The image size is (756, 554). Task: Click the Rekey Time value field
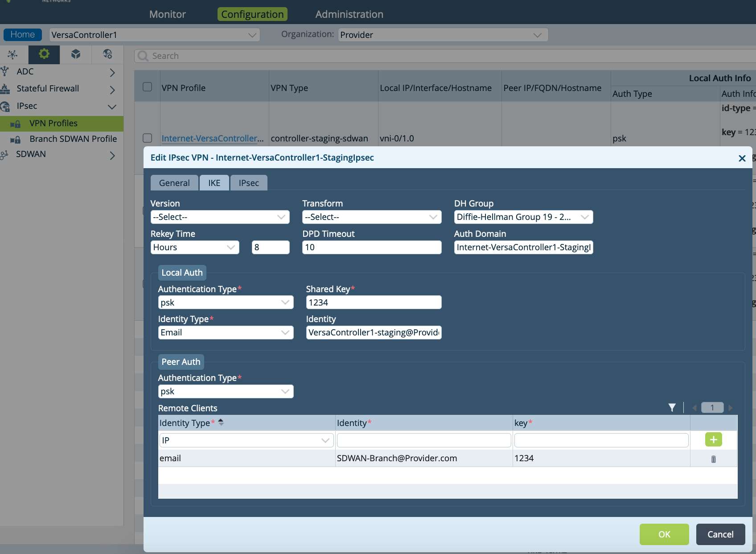[x=271, y=248]
